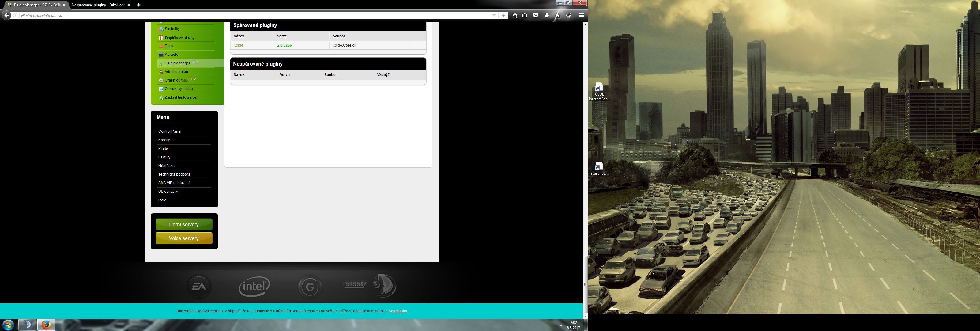The height and width of the screenshot is (331, 980).
Task: Focus the address bar search field
Action: click(x=255, y=16)
